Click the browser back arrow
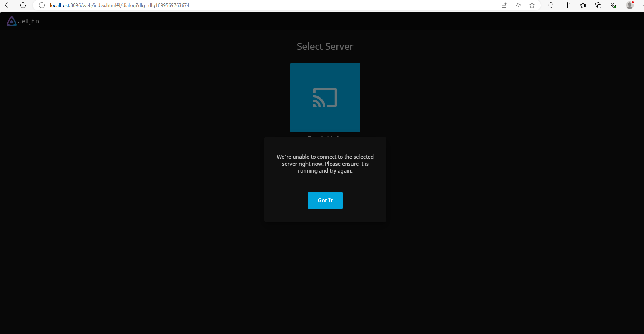644x334 pixels. [x=8, y=5]
